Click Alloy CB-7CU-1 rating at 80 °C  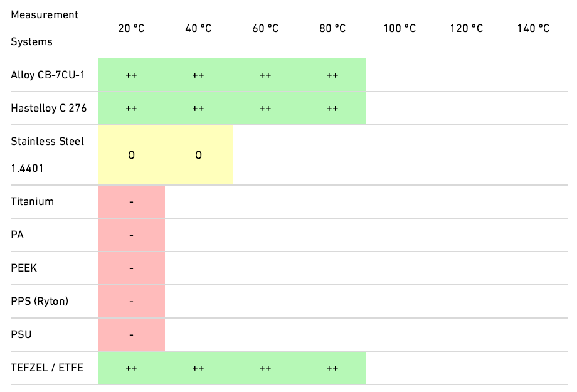tap(332, 75)
